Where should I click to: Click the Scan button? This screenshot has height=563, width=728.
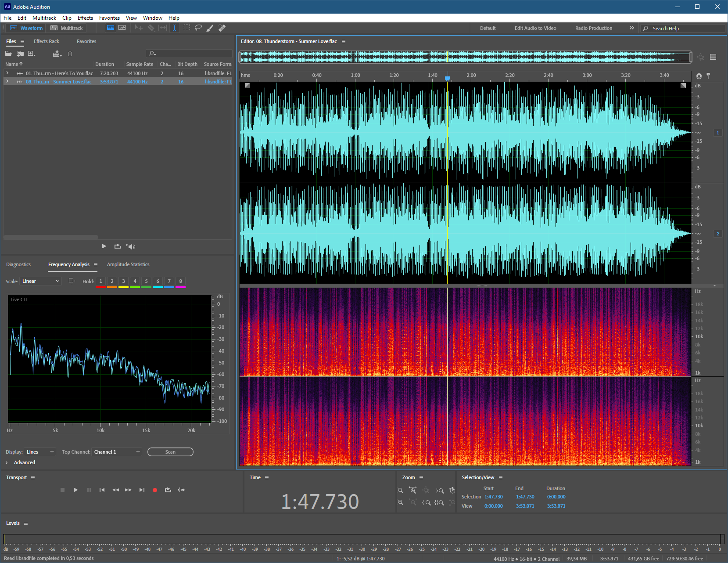point(170,452)
